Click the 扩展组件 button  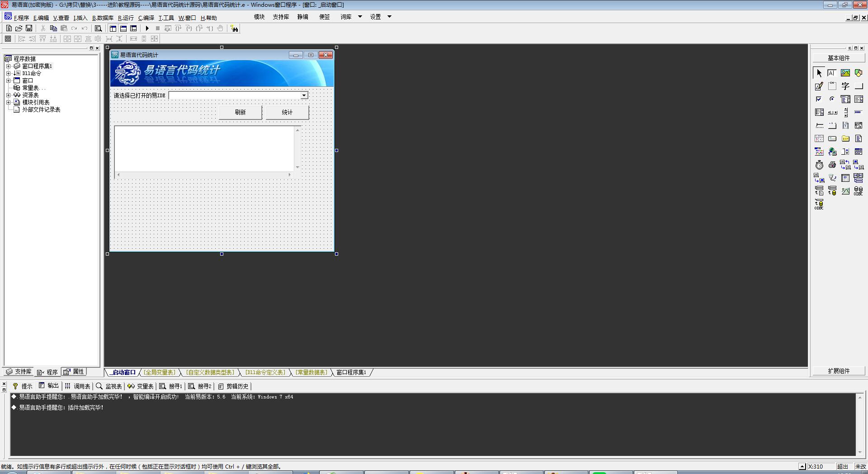point(839,371)
